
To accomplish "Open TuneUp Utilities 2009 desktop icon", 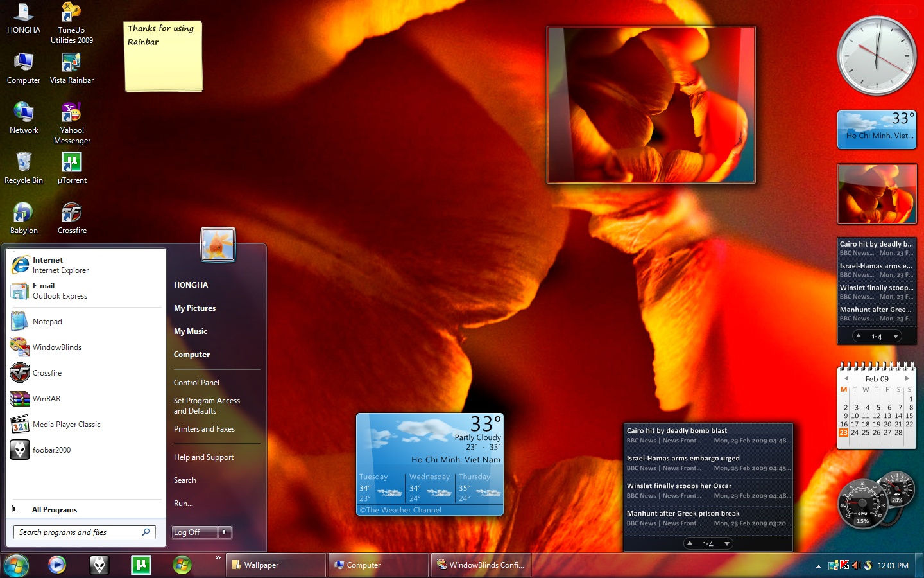I will (x=72, y=23).
